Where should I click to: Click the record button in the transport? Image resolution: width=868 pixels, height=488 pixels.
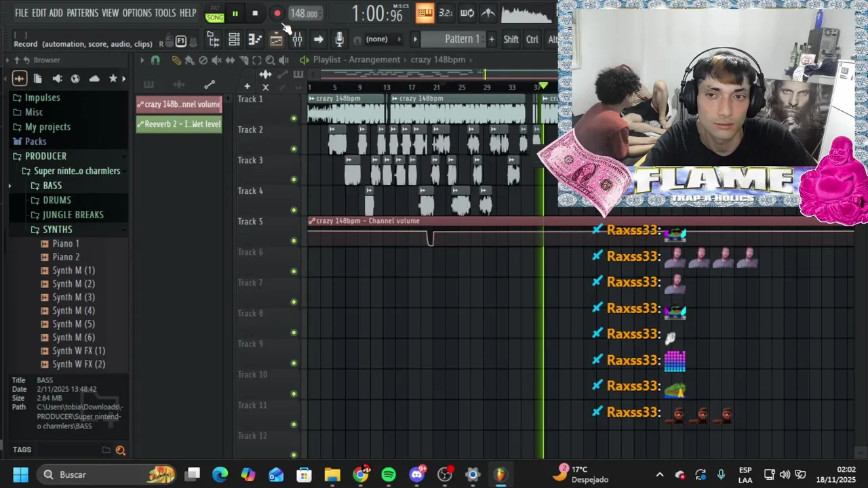277,14
